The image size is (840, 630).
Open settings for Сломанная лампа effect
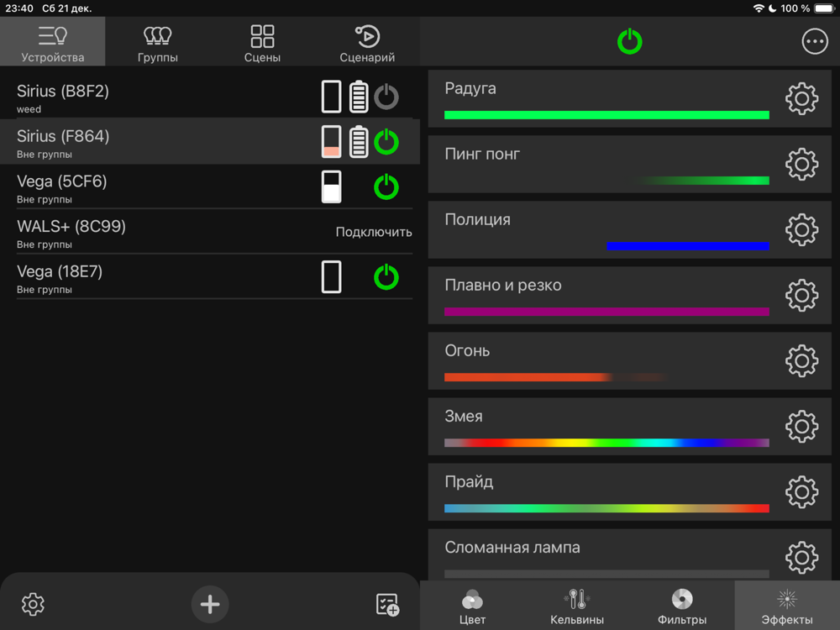801,558
